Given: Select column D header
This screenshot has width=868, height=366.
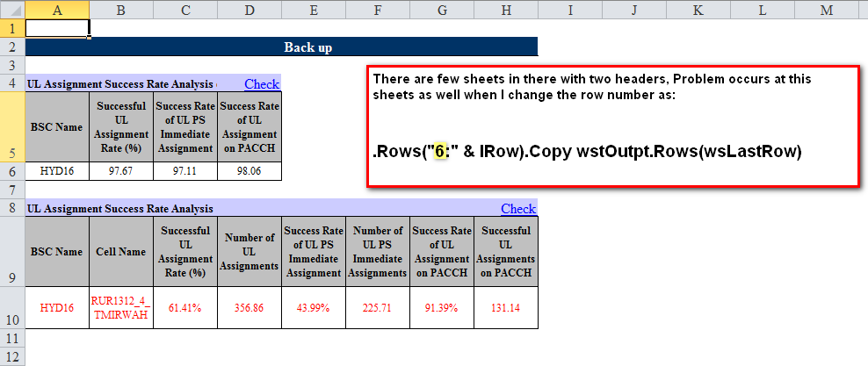Looking at the screenshot, I should point(250,10).
